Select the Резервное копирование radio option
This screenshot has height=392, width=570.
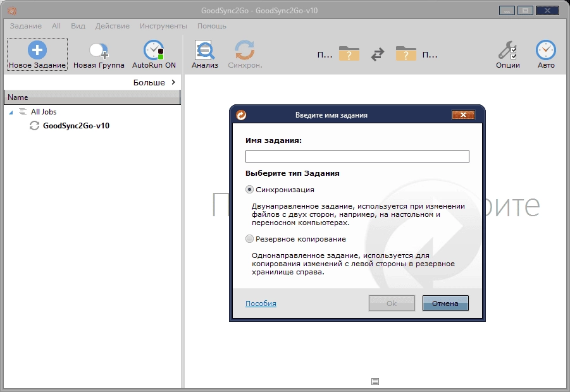point(249,239)
